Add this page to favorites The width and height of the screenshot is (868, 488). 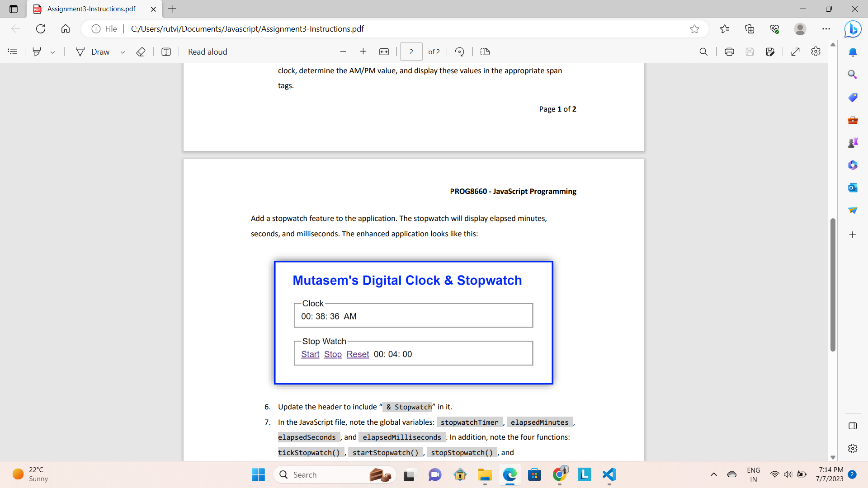click(695, 28)
